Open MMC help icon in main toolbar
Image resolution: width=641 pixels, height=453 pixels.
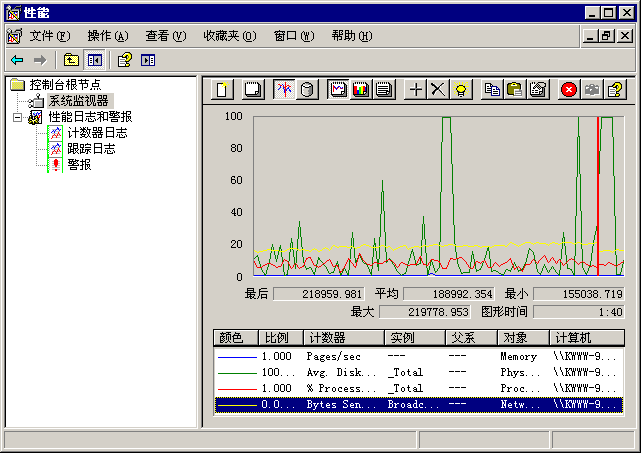click(x=125, y=61)
